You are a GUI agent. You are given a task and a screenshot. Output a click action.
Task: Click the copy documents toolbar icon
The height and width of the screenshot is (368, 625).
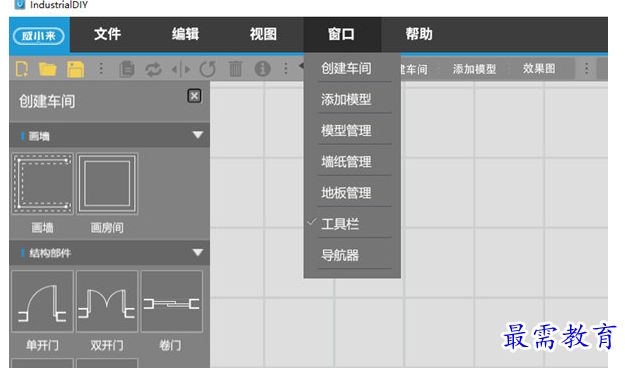pos(127,69)
